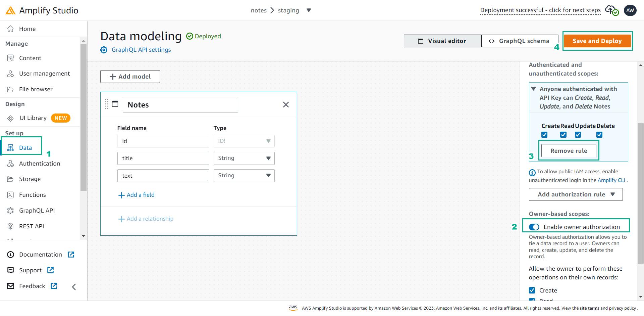
Task: Click the GraphQL API settings gear icon
Action: pos(104,50)
